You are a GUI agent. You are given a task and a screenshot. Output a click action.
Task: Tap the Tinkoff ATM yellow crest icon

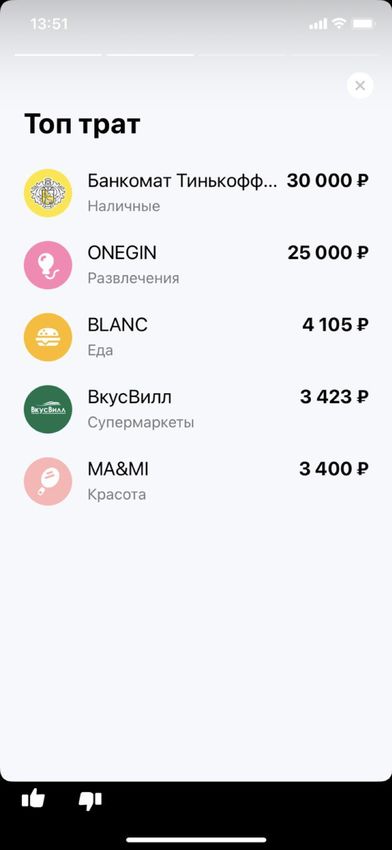pyautogui.click(x=48, y=193)
